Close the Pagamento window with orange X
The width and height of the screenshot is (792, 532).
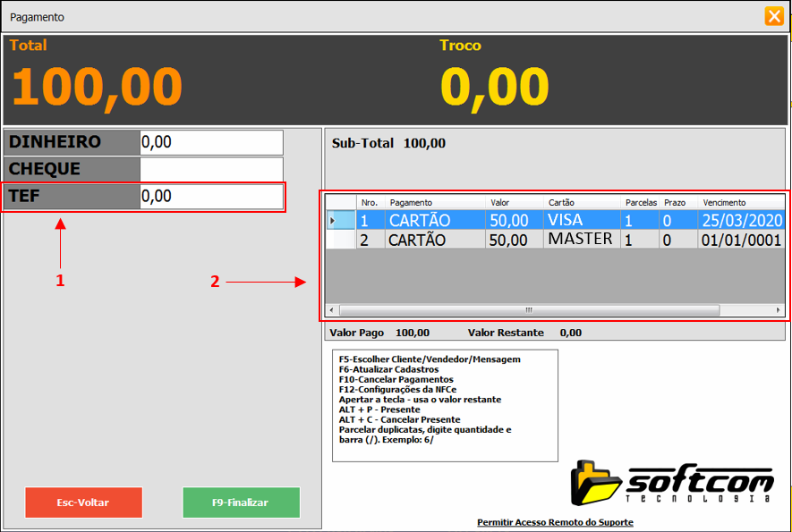point(773,16)
